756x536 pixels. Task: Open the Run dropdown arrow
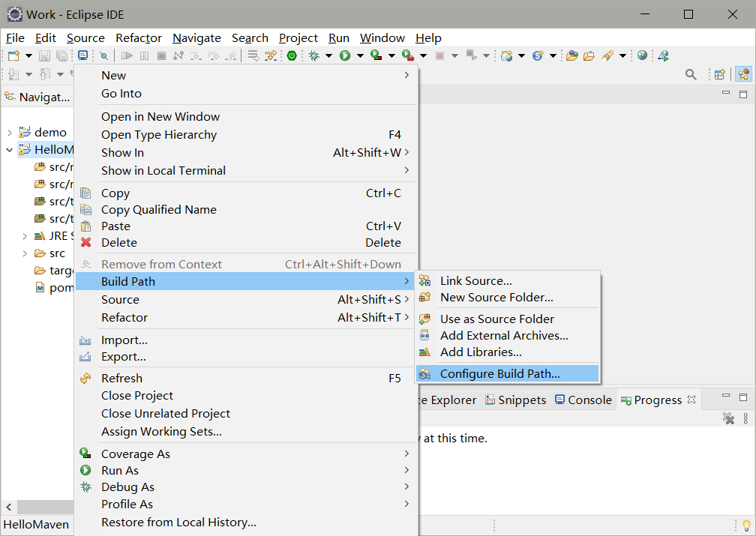coord(360,56)
